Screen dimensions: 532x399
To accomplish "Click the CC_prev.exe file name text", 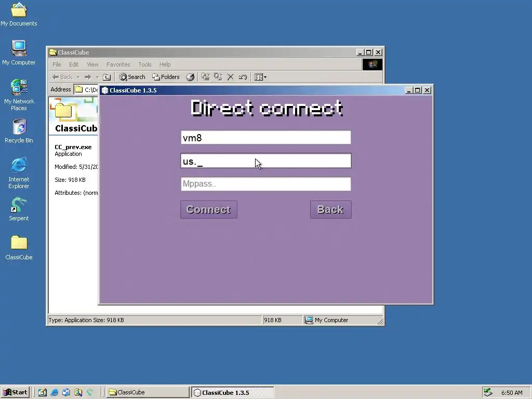I will pos(73,147).
